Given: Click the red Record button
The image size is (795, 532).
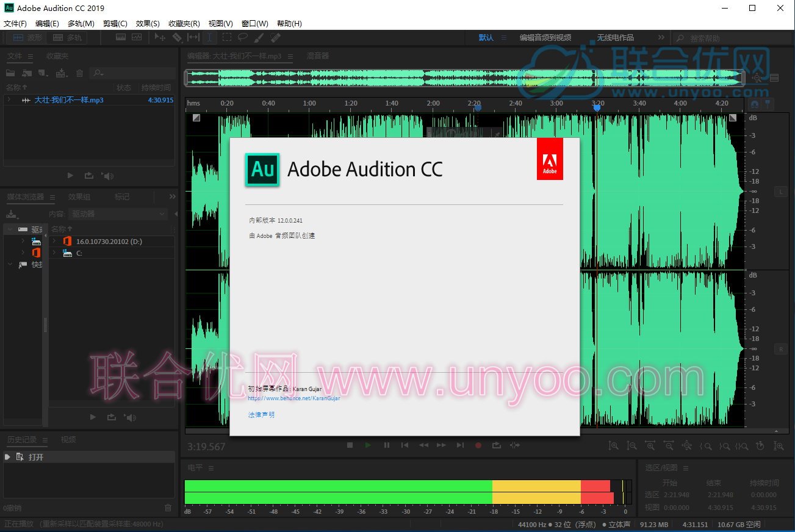Looking at the screenshot, I should coord(478,445).
